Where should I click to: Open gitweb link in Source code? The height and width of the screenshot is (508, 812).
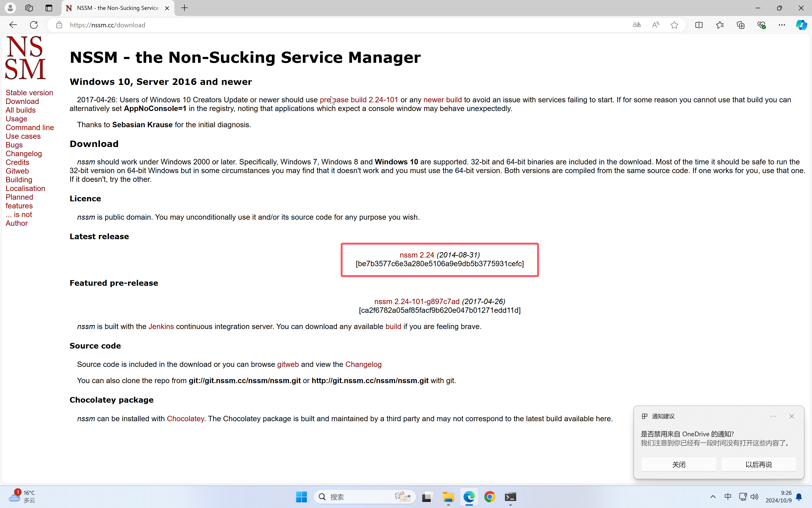(x=288, y=365)
